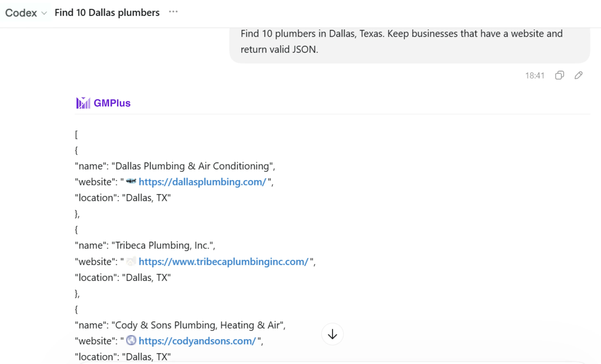Click the "Tribeca Plumbing, Inc." name line
601x364 pixels.
pos(145,245)
